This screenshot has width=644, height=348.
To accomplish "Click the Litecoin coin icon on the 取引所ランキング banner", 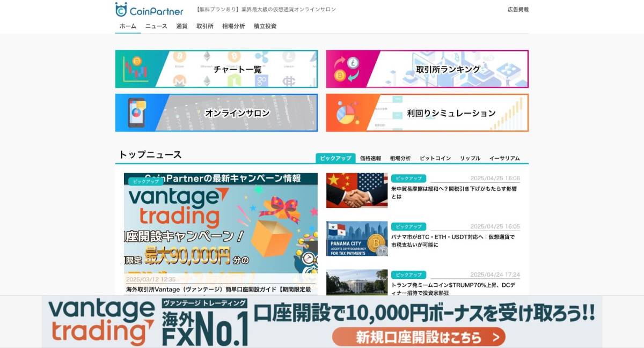I will click(353, 63).
